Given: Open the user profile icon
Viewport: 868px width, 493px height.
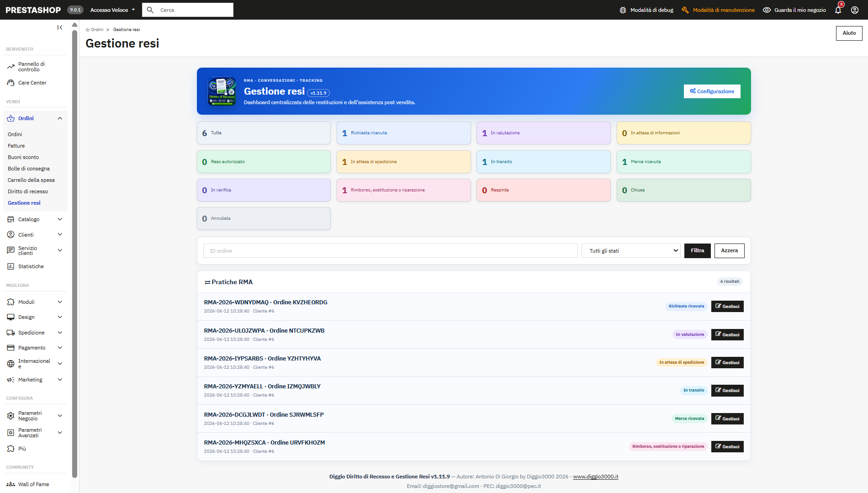Looking at the screenshot, I should click(x=855, y=10).
